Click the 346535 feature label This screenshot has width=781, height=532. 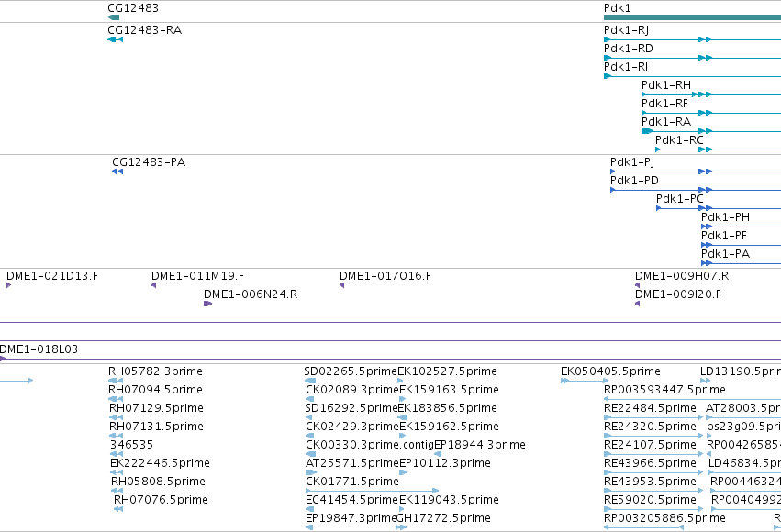[131, 445]
